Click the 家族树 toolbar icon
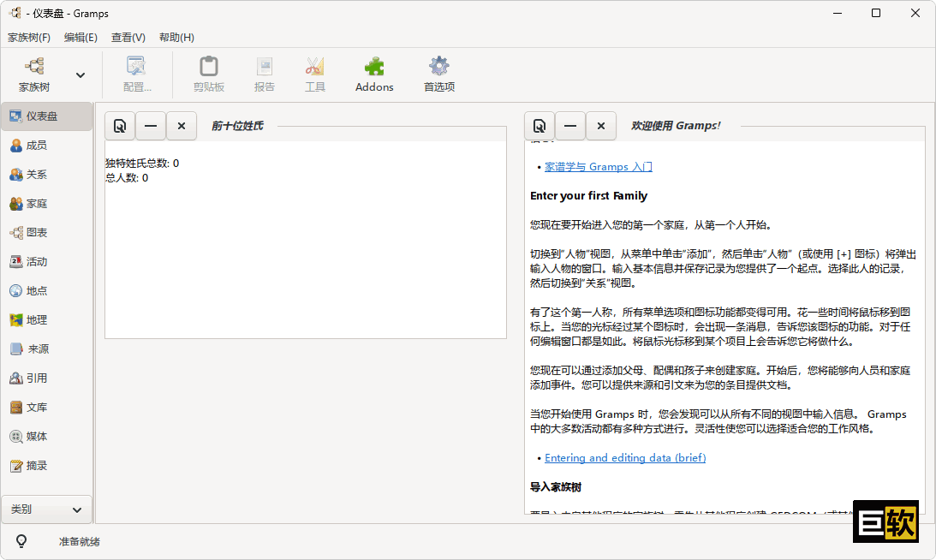Viewport: 936px width, 560px height. point(34,74)
